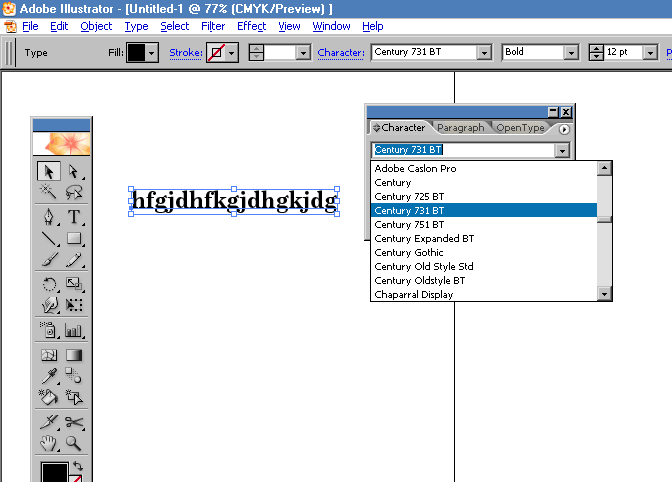Image resolution: width=672 pixels, height=482 pixels.
Task: Open the File menu
Action: click(30, 27)
